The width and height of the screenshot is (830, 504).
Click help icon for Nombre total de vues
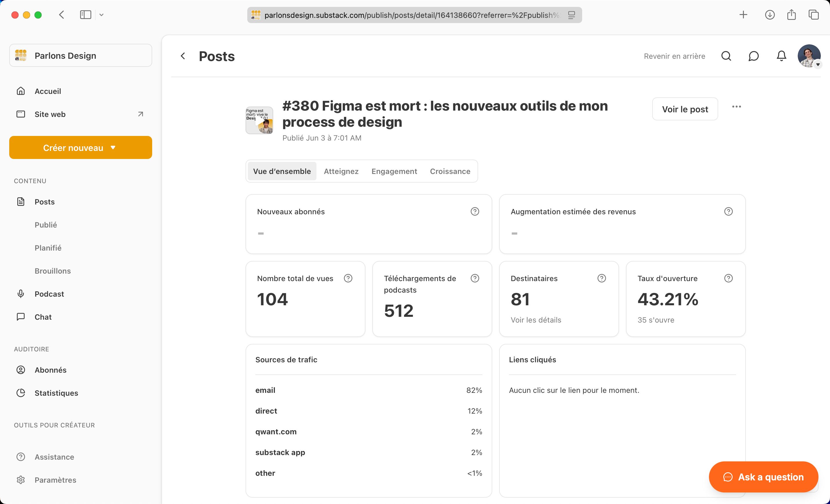click(348, 278)
